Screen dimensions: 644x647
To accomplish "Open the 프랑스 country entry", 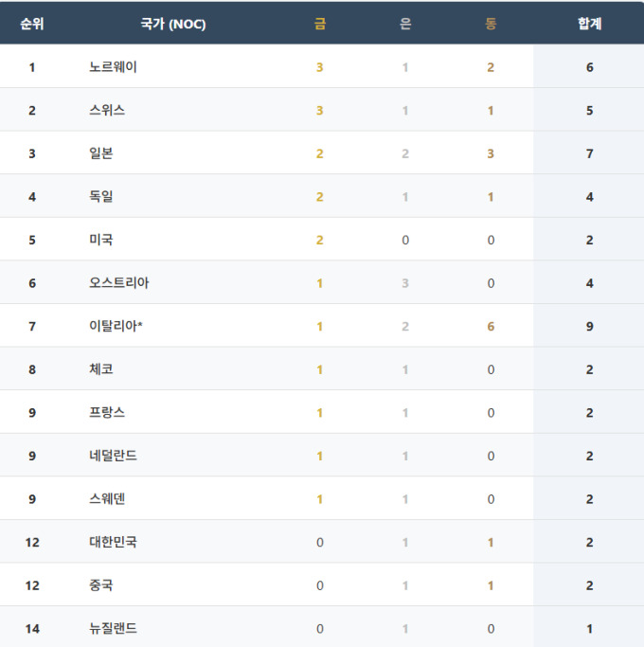I will (x=107, y=412).
